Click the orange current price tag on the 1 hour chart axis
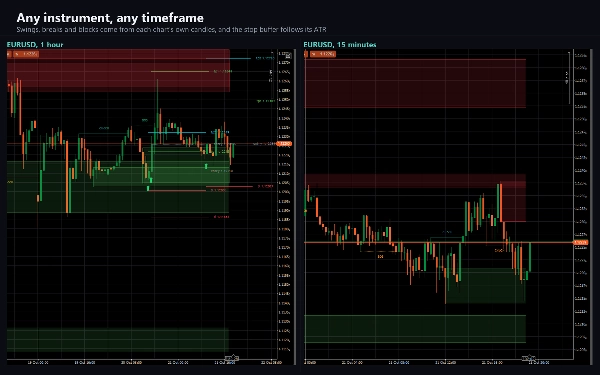This screenshot has width=600, height=375. (x=284, y=144)
